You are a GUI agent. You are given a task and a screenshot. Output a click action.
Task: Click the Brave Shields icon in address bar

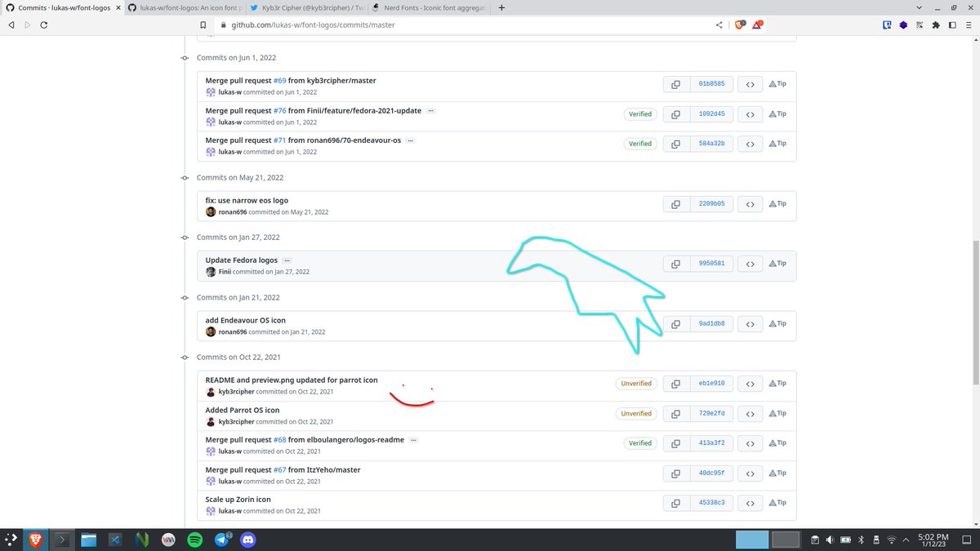click(x=742, y=25)
